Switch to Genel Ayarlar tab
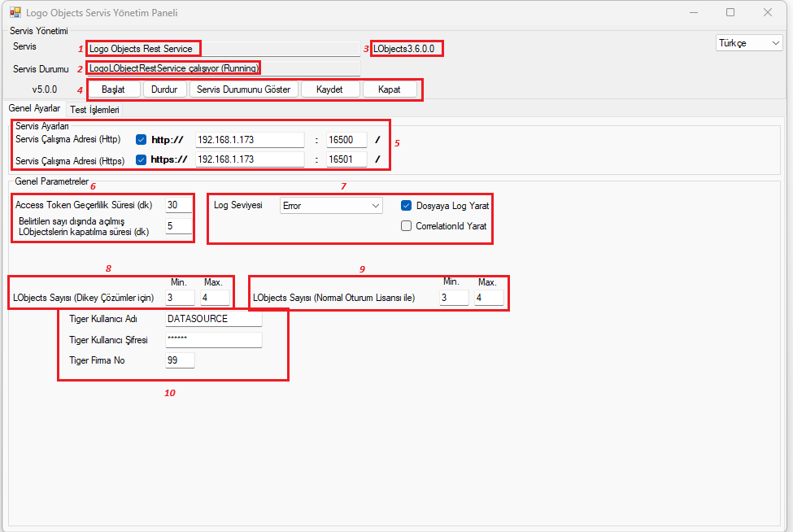Viewport: 793px width, 532px height. click(x=34, y=108)
